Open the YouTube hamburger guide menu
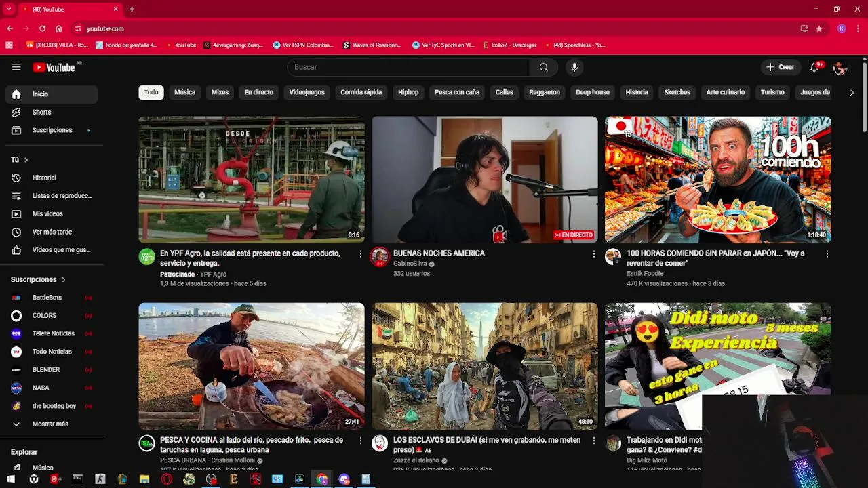868x488 pixels. 16,67
